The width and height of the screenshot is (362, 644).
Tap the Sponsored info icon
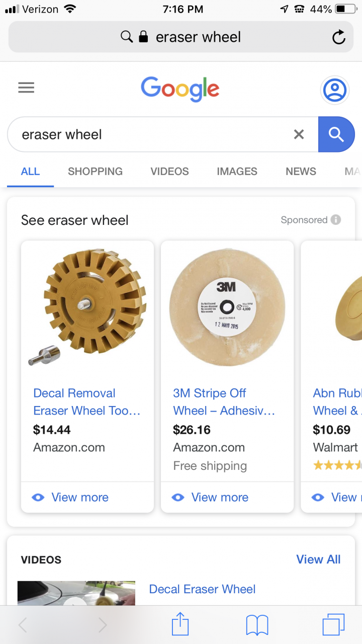pyautogui.click(x=336, y=220)
